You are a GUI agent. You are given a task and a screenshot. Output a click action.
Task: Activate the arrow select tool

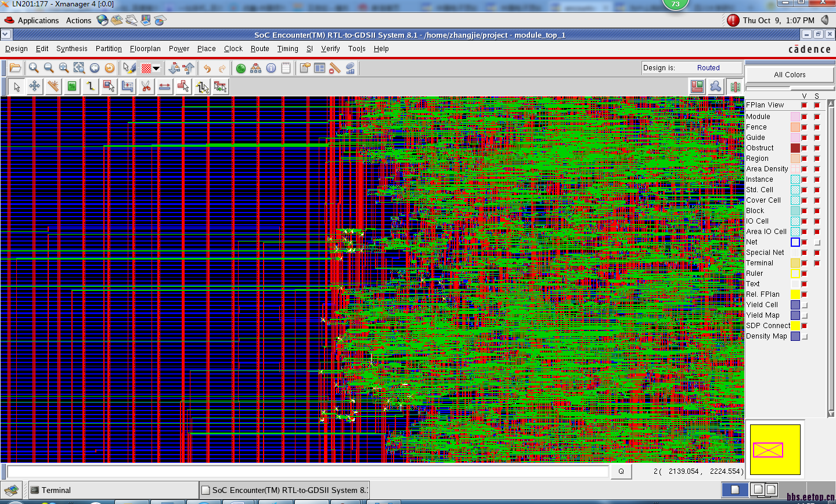[16, 87]
